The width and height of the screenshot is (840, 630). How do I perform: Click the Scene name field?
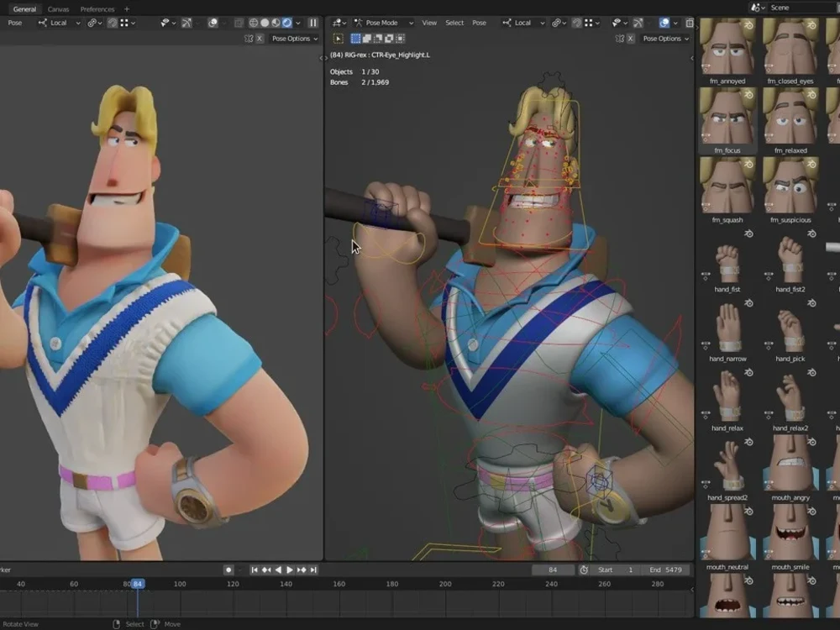click(x=804, y=8)
